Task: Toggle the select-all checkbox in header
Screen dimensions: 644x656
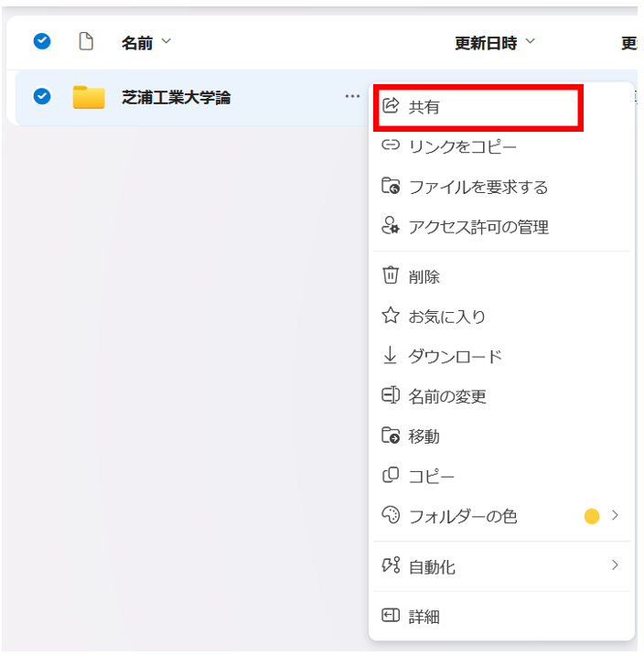Action: pos(42,41)
